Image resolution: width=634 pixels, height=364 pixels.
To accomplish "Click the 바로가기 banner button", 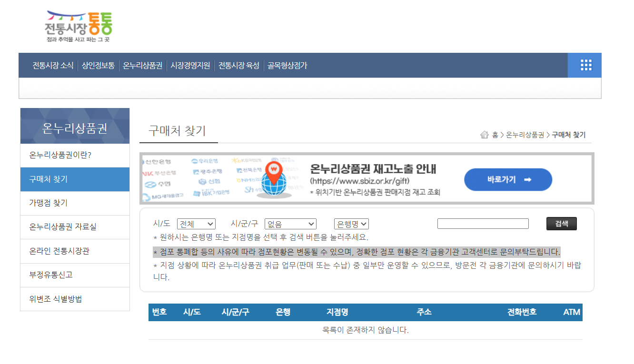I will 508,179.
